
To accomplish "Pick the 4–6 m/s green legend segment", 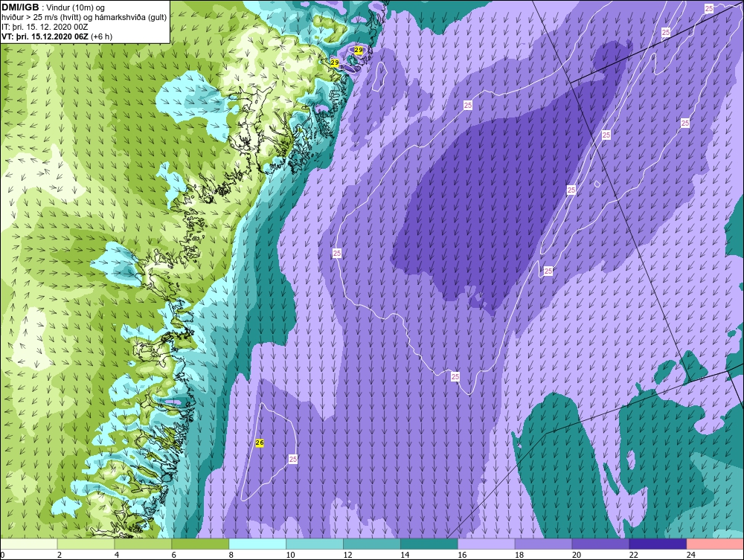I will 143,544.
